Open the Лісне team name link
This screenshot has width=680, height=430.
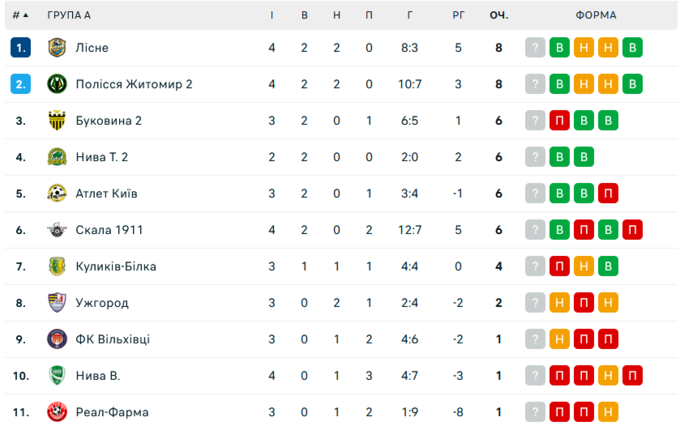(x=92, y=47)
